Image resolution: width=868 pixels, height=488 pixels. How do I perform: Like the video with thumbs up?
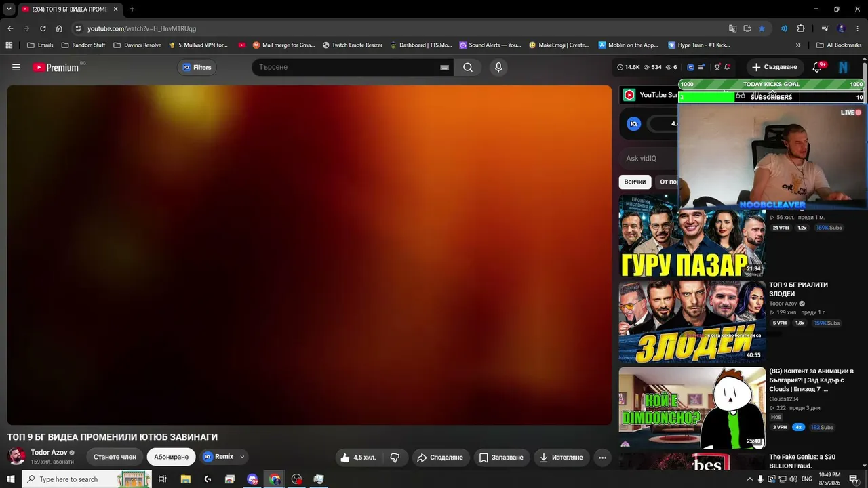(x=358, y=457)
